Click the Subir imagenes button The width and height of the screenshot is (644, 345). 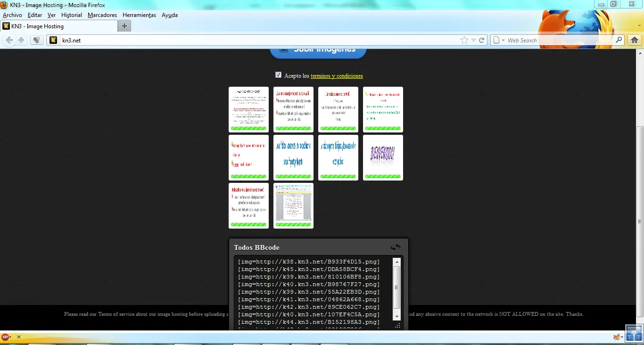coord(318,51)
